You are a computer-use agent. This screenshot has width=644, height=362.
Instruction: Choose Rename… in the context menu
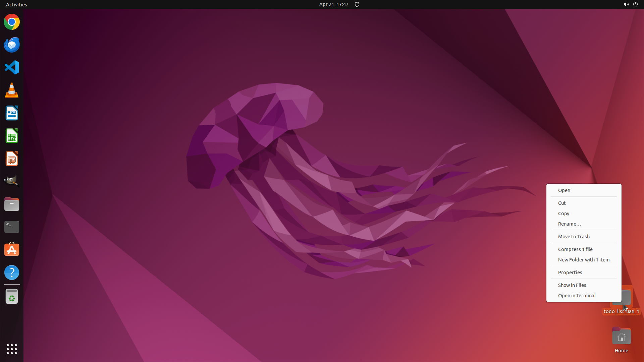569,224
